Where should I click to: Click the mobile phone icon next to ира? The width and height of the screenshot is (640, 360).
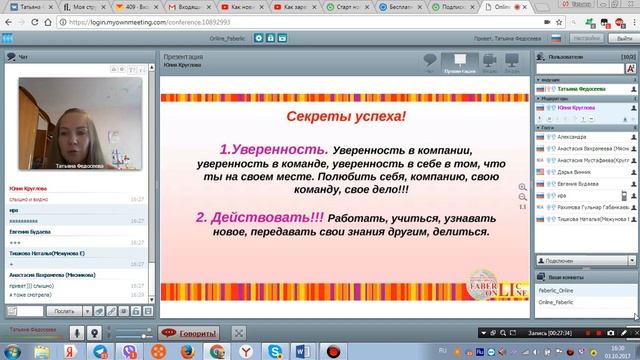click(624, 196)
